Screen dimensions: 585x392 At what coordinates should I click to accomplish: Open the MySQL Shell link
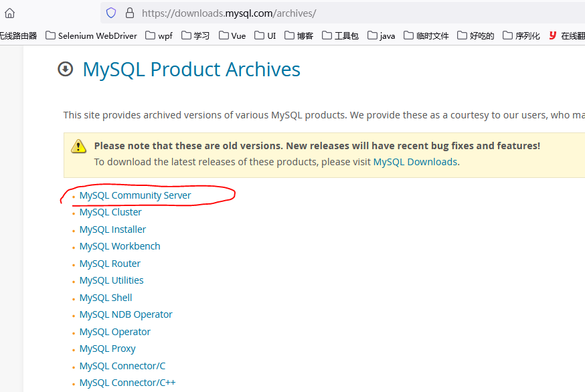click(x=106, y=298)
